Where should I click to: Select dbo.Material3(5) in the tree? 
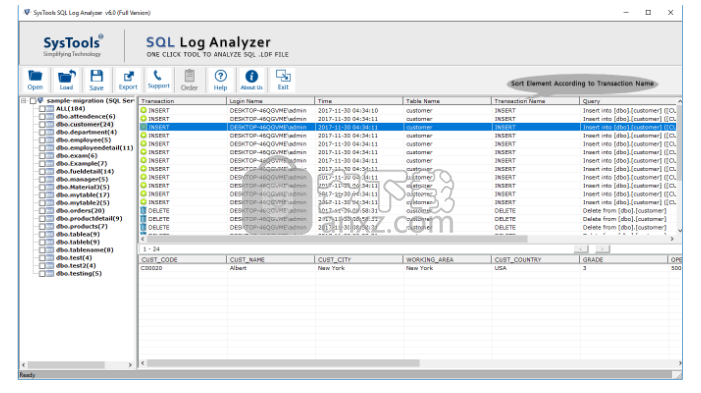(x=83, y=187)
